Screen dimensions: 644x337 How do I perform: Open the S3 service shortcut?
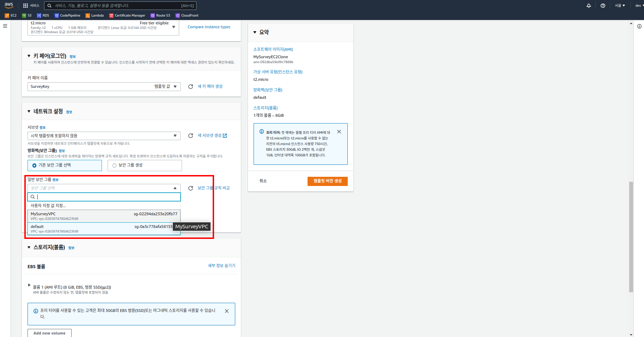(27, 16)
